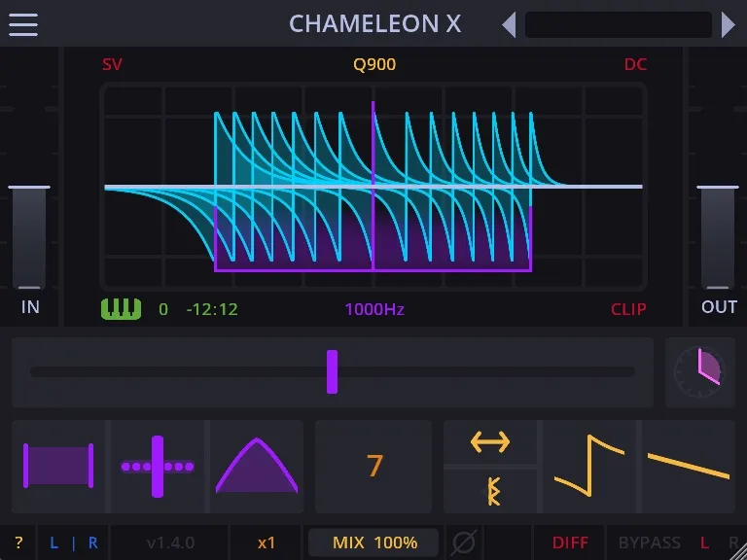Image resolution: width=747 pixels, height=560 pixels.
Task: Toggle the phase invert icon
Action: tap(464, 542)
